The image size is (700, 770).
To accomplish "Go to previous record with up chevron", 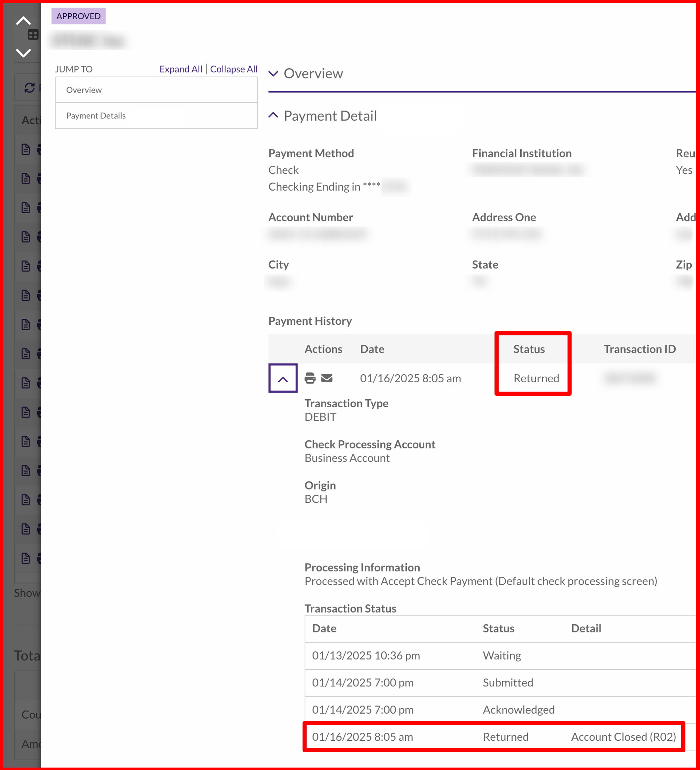I will click(x=23, y=21).
